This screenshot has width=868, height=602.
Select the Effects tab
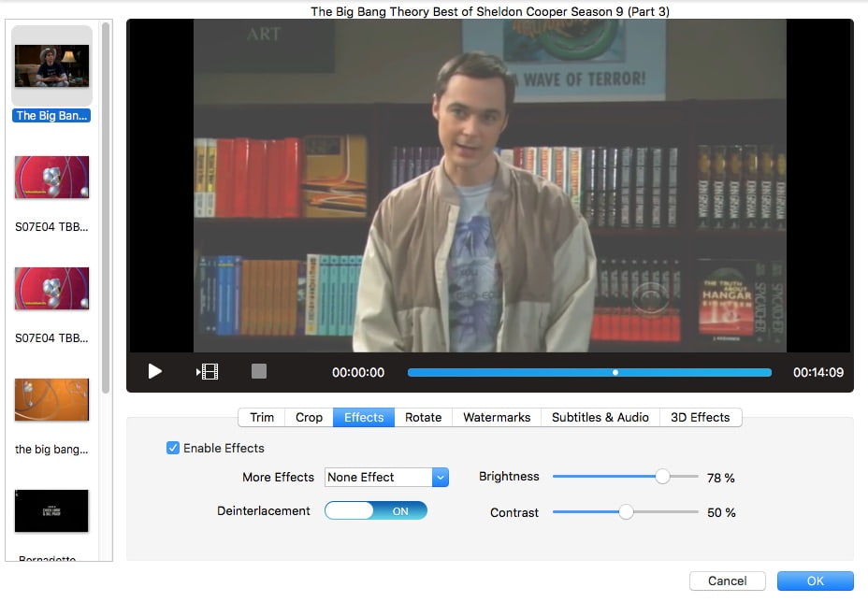(364, 417)
